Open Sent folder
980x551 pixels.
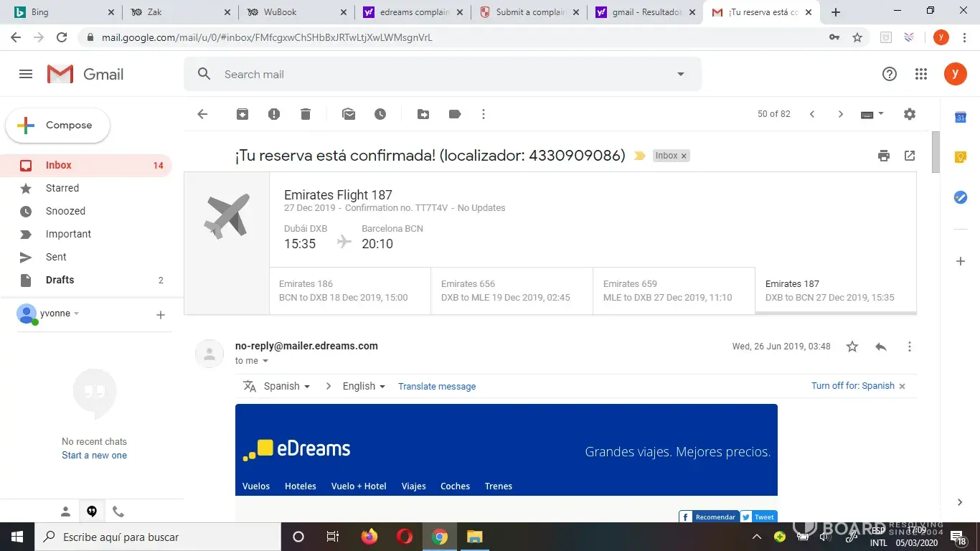tap(86, 257)
